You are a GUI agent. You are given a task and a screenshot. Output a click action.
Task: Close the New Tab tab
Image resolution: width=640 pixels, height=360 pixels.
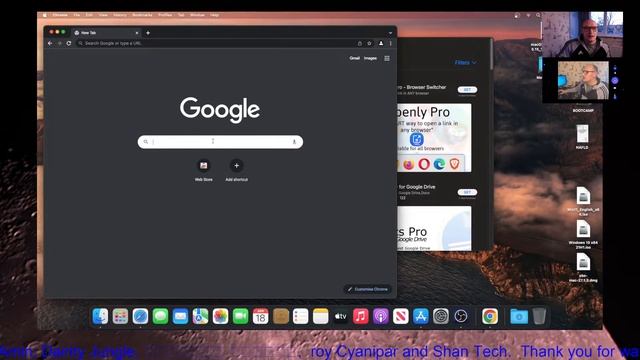click(137, 33)
